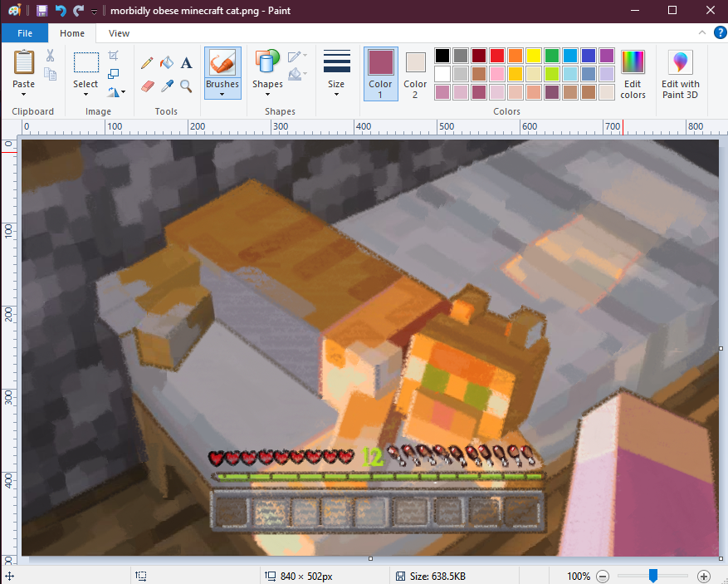Viewport: 728px width, 584px height.
Task: Click the rectangular Select icon
Action: 86,62
